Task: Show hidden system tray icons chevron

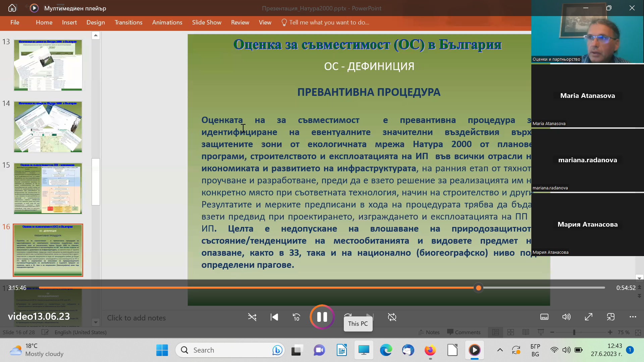Action: coord(500,350)
